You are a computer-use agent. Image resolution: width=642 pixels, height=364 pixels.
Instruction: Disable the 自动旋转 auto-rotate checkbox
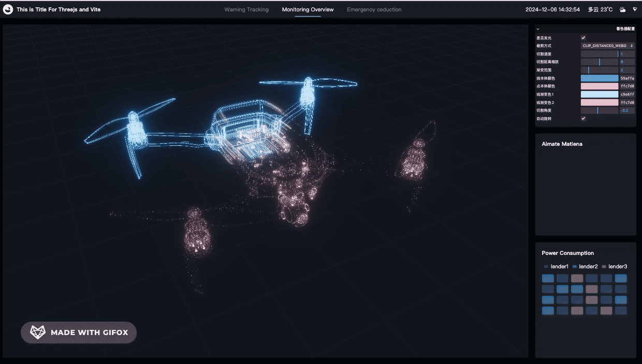click(x=583, y=118)
